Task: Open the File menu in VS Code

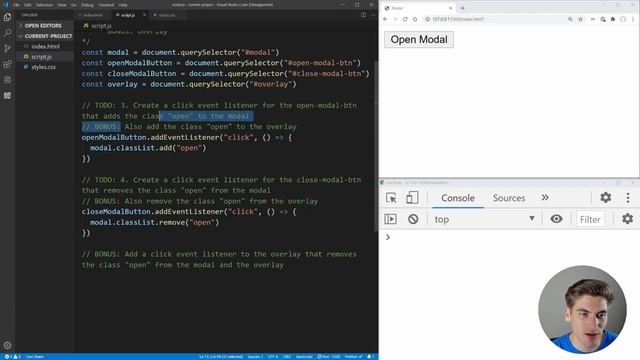Action: pyautogui.click(x=16, y=5)
